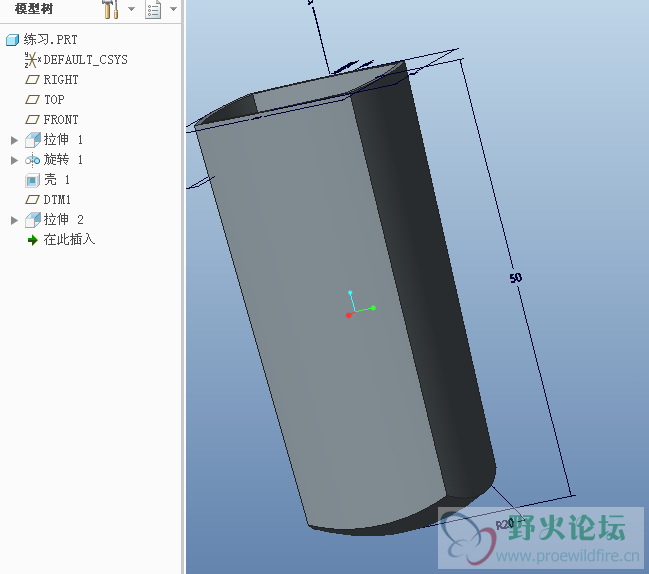
Task: Click the 壳 1 shell feature icon
Action: pyautogui.click(x=32, y=180)
